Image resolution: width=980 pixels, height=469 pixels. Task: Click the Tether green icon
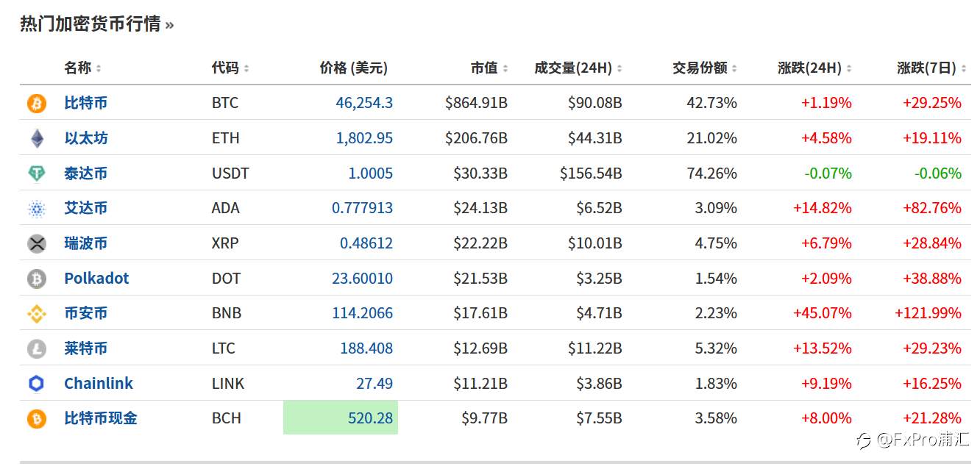click(x=37, y=173)
